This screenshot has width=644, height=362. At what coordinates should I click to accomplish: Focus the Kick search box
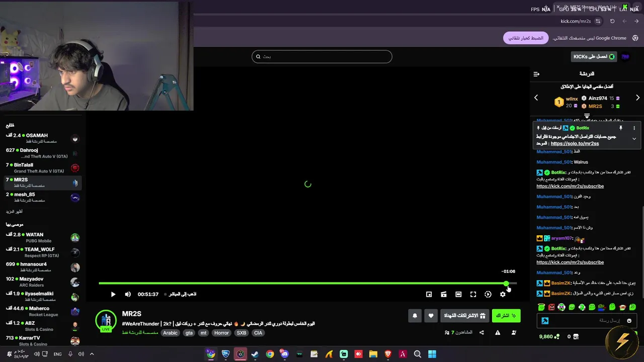(x=322, y=56)
